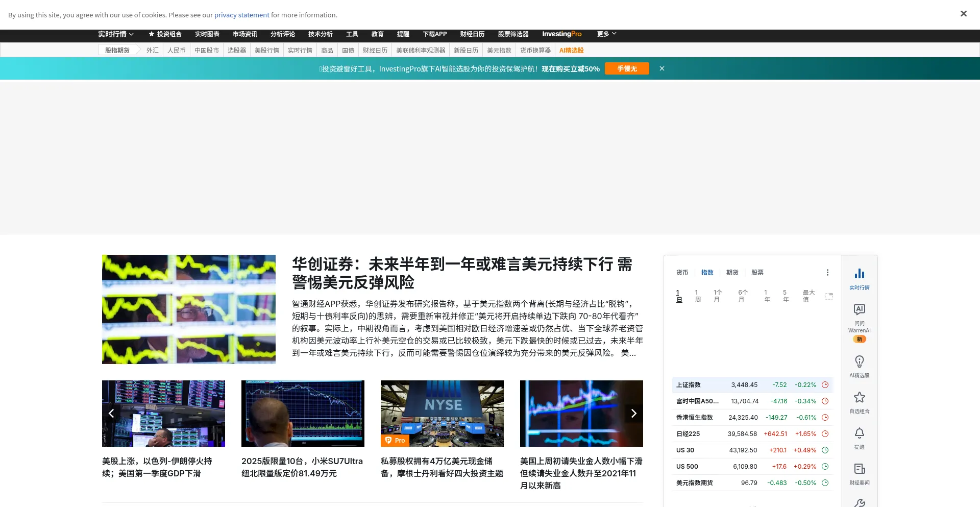
Task: Open 美联储利率观测器 sub-navigation link
Action: point(421,50)
